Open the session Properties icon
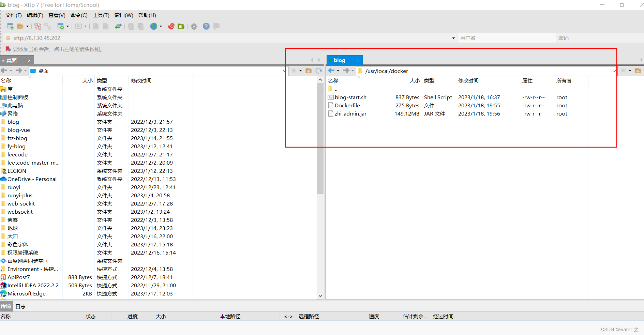Image resolution: width=644 pixels, height=335 pixels. tap(61, 26)
